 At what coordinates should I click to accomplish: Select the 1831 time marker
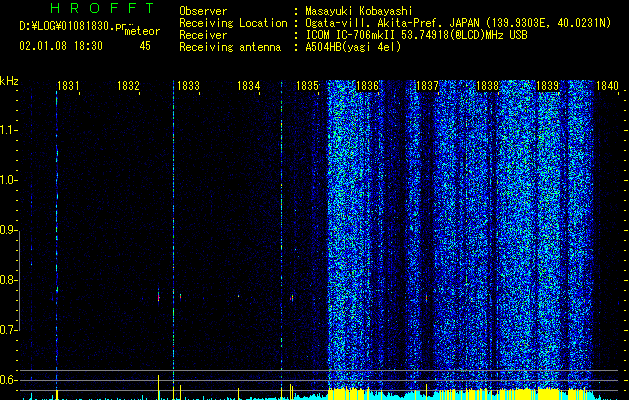pyautogui.click(x=68, y=85)
